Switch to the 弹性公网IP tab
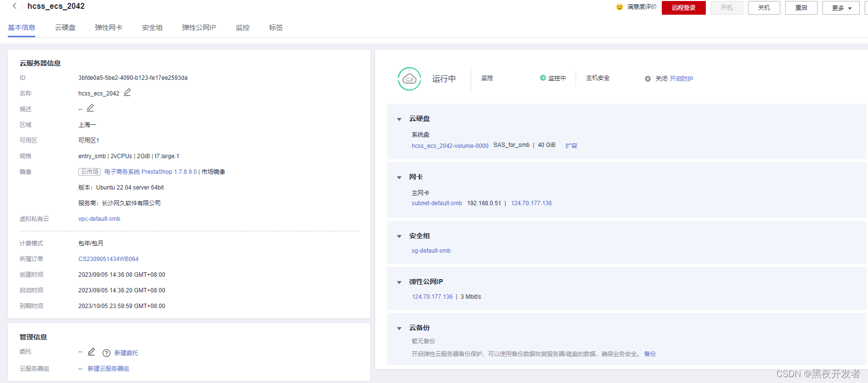Screen dimensions: 868x383 click(199, 27)
